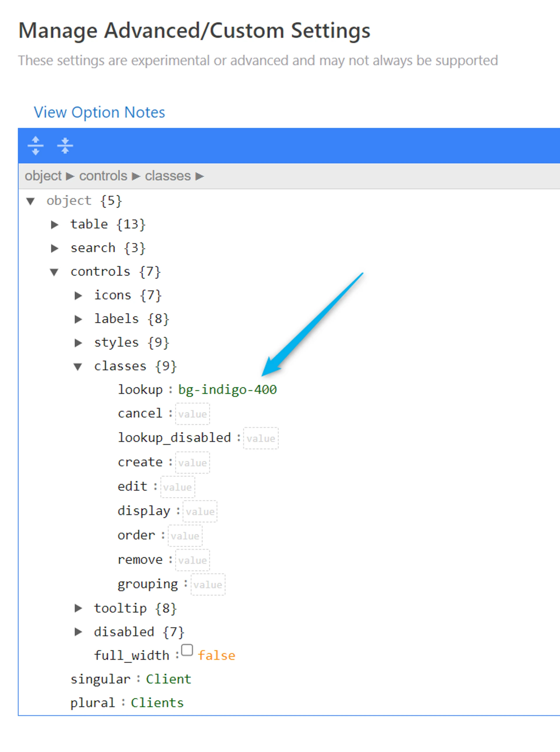Image resolution: width=560 pixels, height=752 pixels.
Task: Expand the icons node
Action: 78,295
